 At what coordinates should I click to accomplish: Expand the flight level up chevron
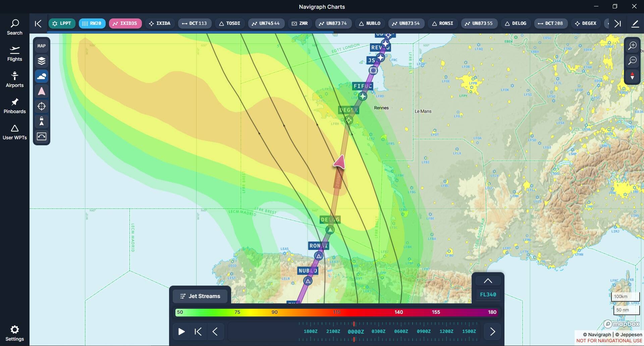(488, 281)
